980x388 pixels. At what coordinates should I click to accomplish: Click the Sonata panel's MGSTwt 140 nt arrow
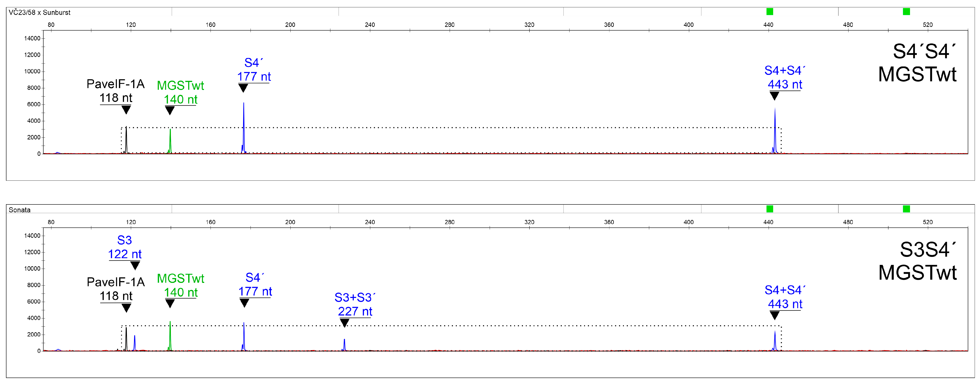click(170, 303)
